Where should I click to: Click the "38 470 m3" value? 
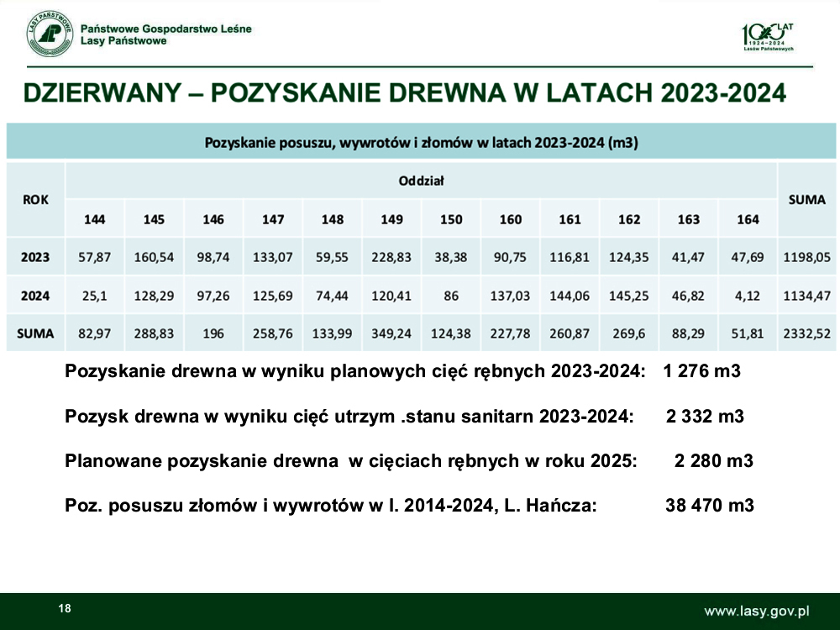[x=710, y=505]
